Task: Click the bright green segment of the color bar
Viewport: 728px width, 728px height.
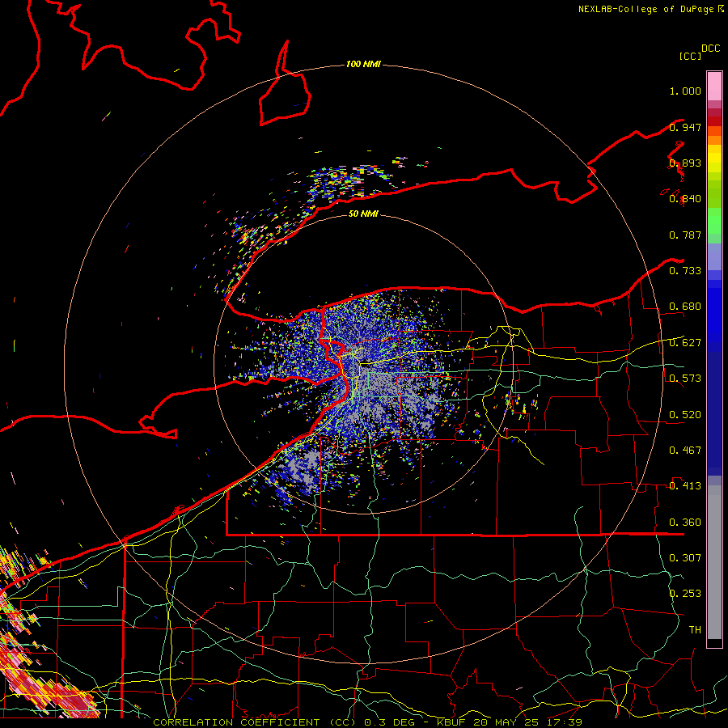Action: click(x=714, y=221)
